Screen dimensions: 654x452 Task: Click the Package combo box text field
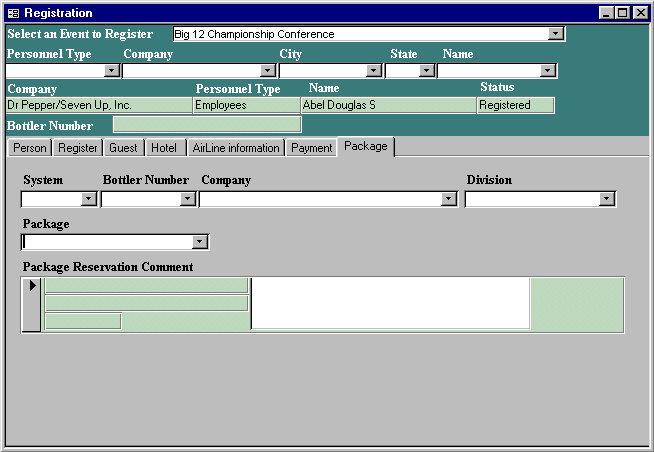[107, 242]
